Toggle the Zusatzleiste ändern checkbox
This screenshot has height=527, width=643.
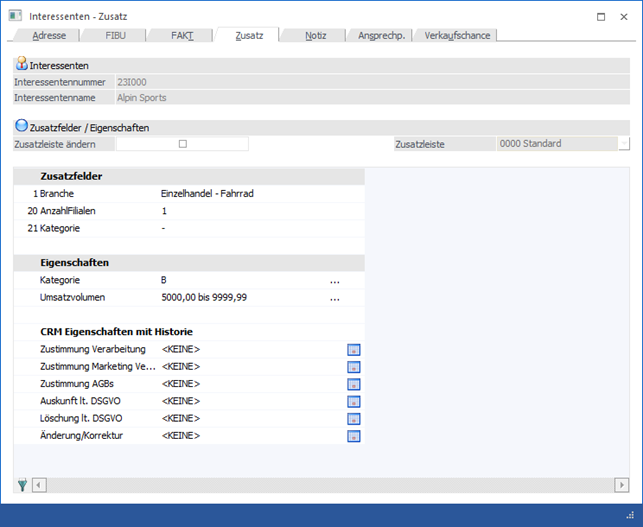(182, 144)
